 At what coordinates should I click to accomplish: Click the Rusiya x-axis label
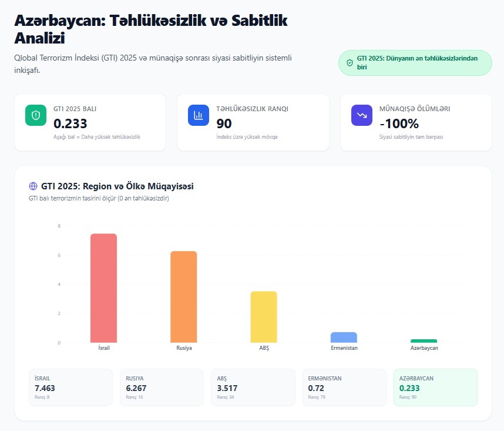click(x=184, y=348)
